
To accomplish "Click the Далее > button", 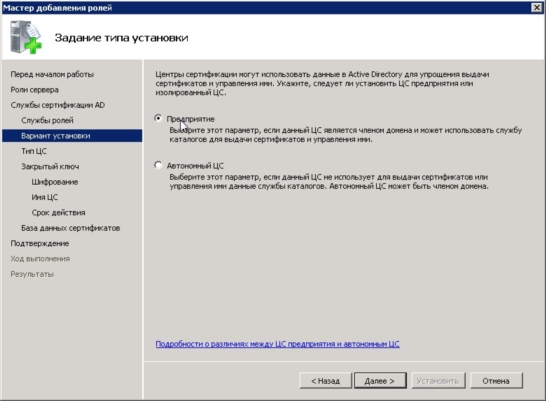I will (x=380, y=380).
